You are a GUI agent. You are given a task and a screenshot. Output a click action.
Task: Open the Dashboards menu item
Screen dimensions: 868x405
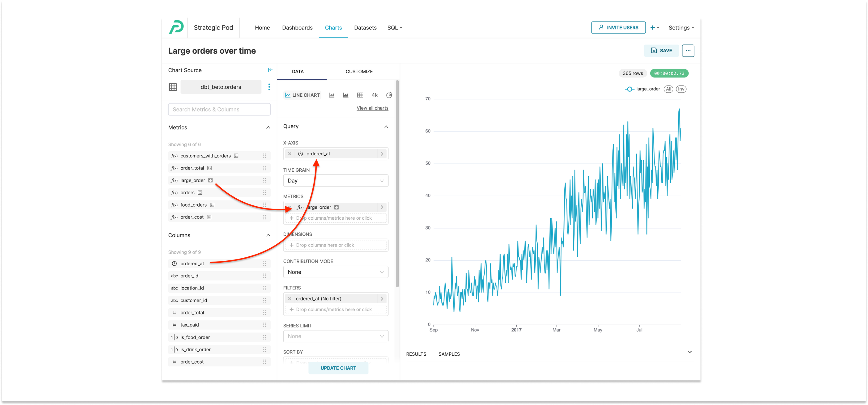pos(297,27)
